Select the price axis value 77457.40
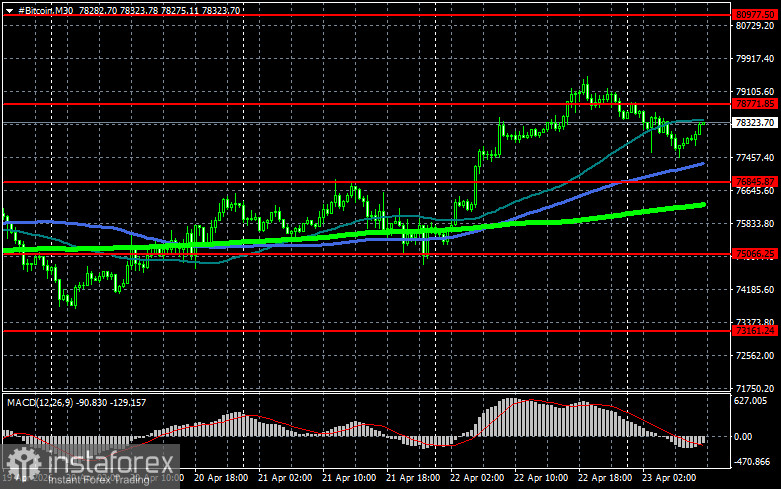The image size is (781, 489). 755,158
